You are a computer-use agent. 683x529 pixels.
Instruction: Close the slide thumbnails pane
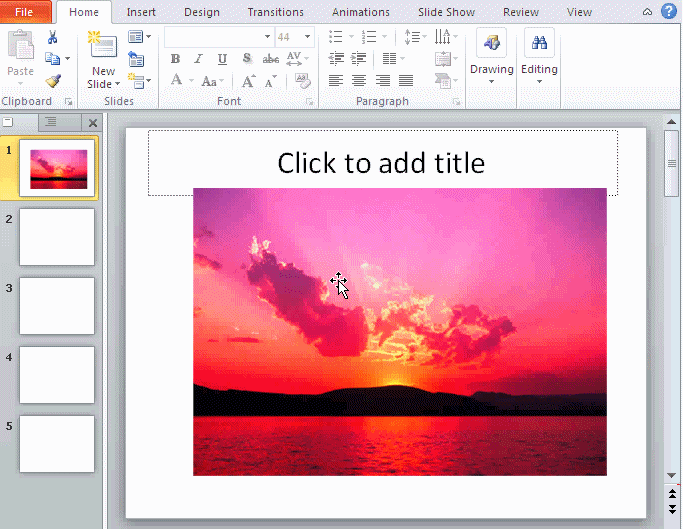click(x=93, y=123)
